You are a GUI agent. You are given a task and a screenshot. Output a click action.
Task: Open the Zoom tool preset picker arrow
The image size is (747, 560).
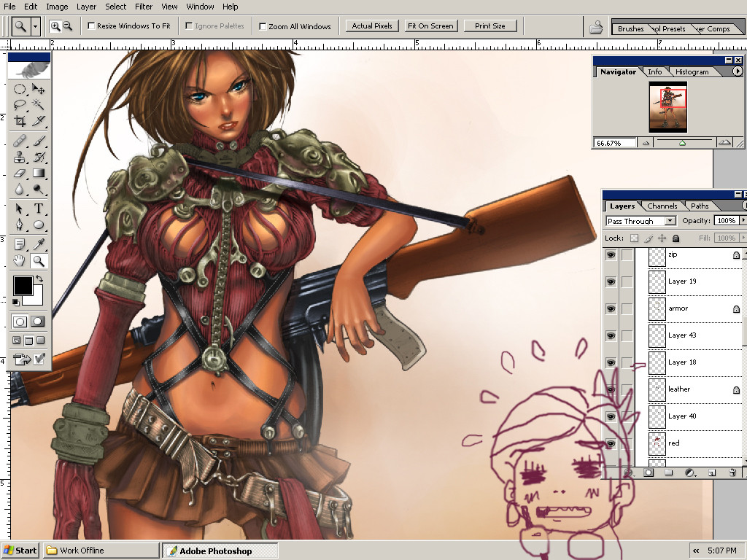[x=35, y=26]
